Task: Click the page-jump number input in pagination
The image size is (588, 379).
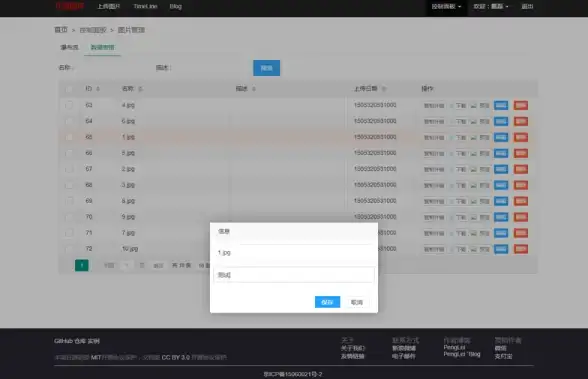Action: (126, 265)
